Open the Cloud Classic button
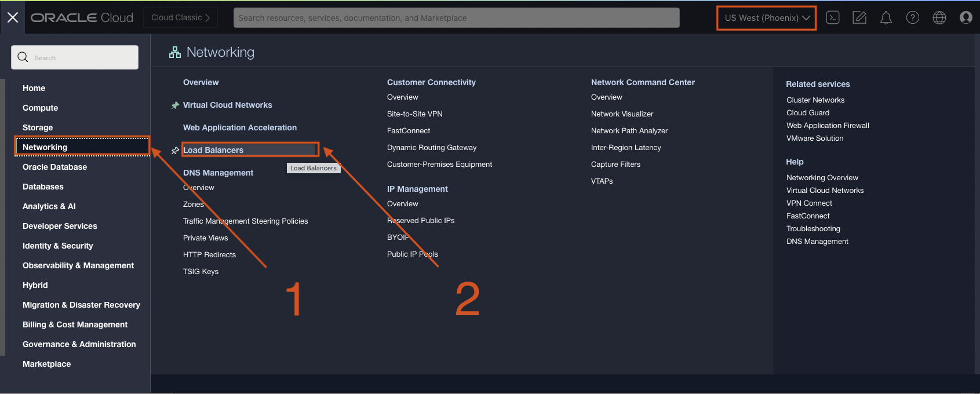 [x=180, y=18]
